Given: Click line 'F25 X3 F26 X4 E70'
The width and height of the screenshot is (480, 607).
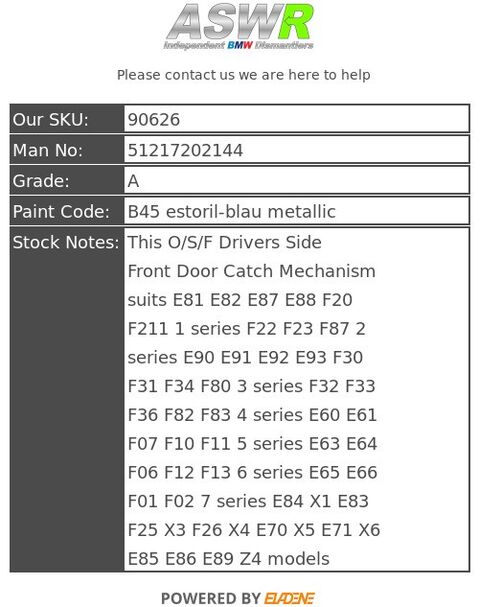Looking at the screenshot, I should click(x=254, y=530).
